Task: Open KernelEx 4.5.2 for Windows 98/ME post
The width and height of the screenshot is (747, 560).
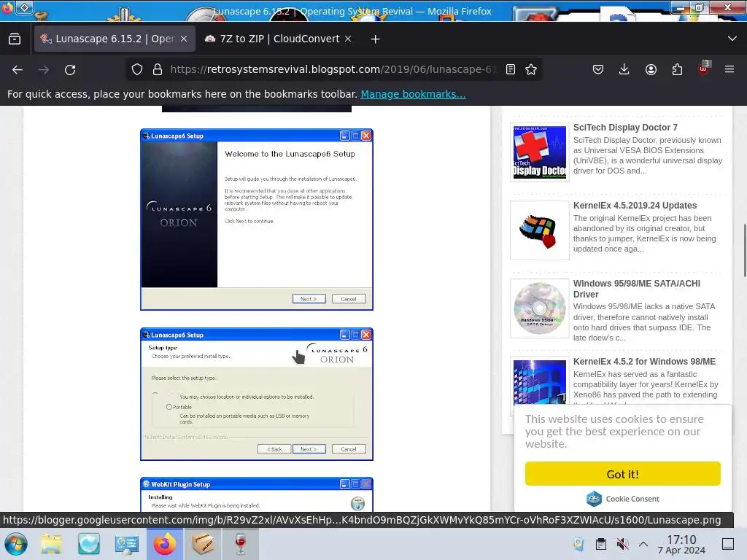Action: coord(644,362)
